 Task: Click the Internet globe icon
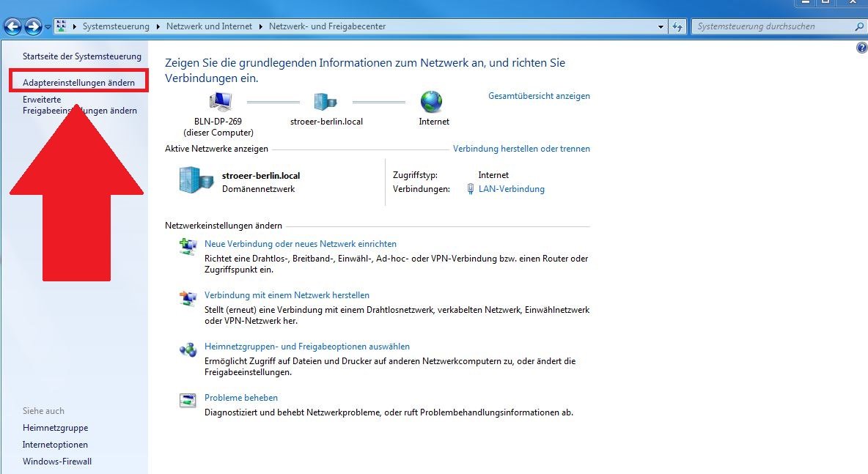click(x=431, y=102)
